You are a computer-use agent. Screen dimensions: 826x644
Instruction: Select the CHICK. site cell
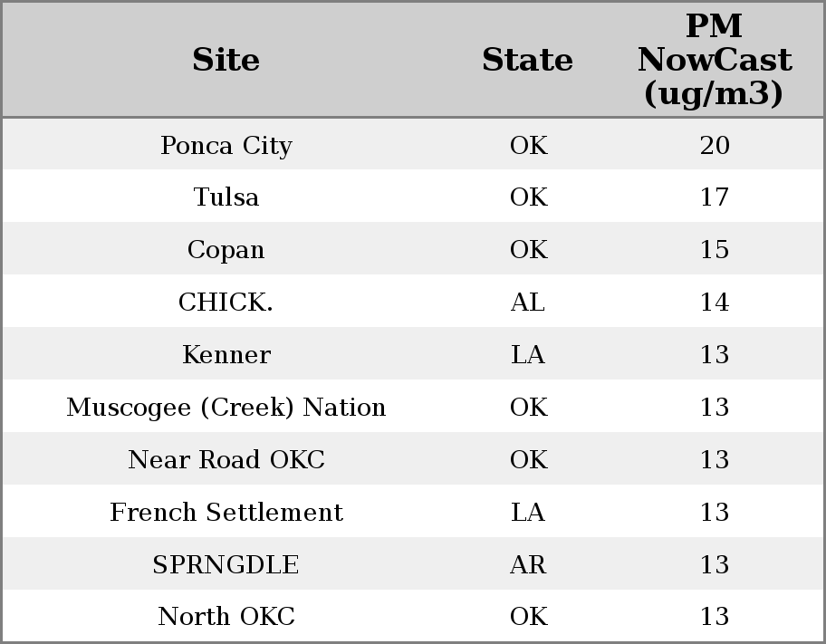point(226,303)
